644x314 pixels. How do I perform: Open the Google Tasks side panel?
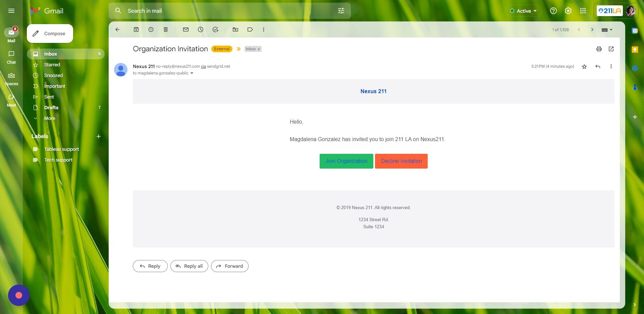(635, 68)
